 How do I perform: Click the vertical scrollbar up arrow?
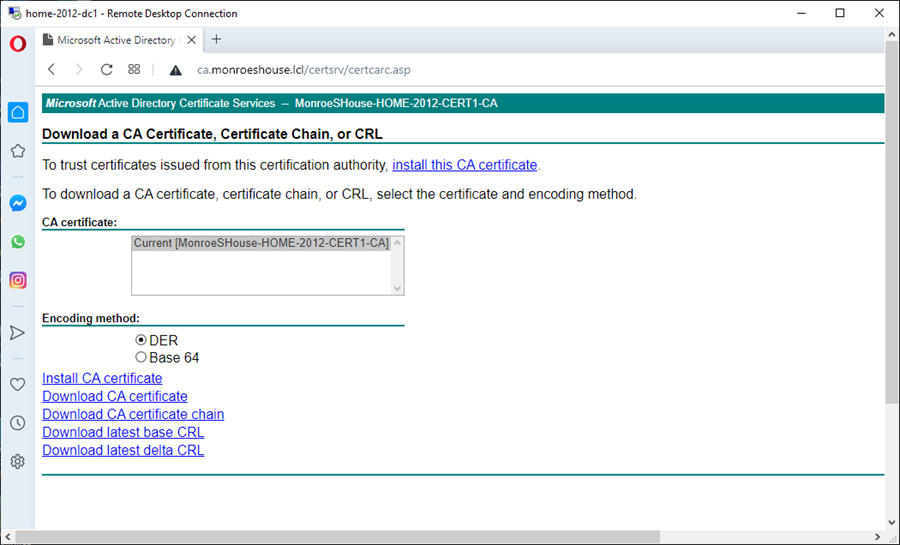pos(891,34)
